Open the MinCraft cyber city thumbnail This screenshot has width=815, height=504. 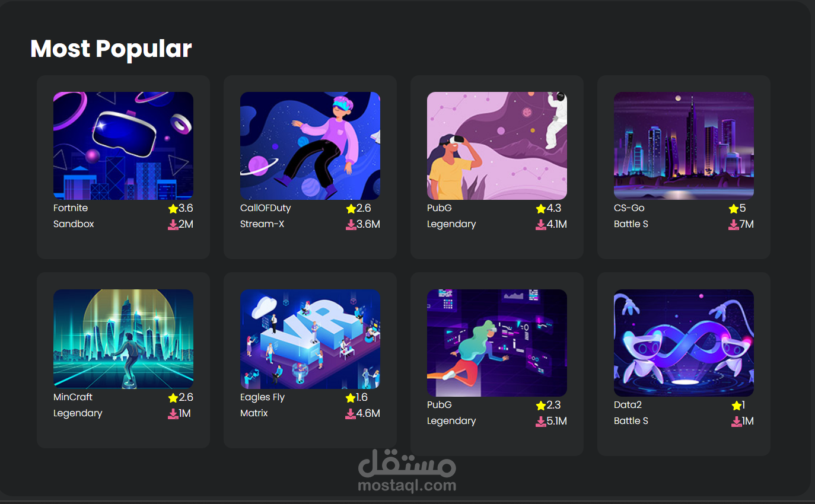(123, 339)
